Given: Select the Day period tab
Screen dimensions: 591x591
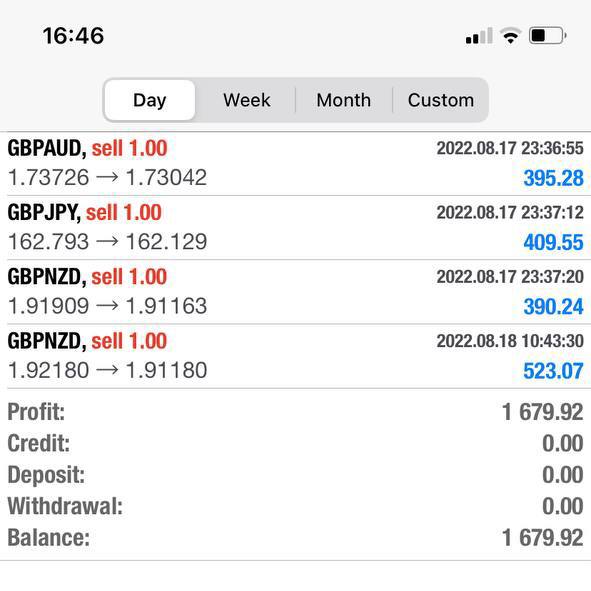Looking at the screenshot, I should [150, 100].
